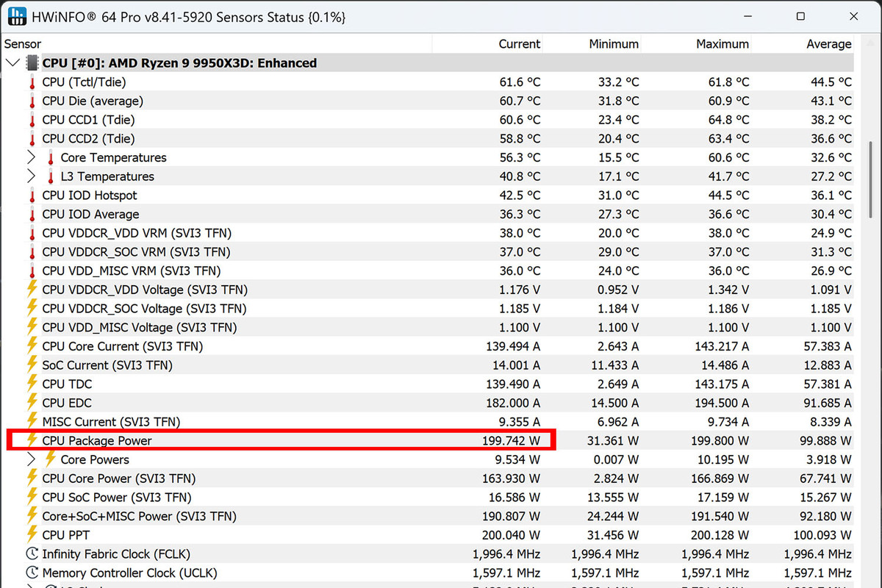Image resolution: width=882 pixels, height=588 pixels.
Task: Click the HWiNFO app icon in title bar
Action: pyautogui.click(x=16, y=16)
